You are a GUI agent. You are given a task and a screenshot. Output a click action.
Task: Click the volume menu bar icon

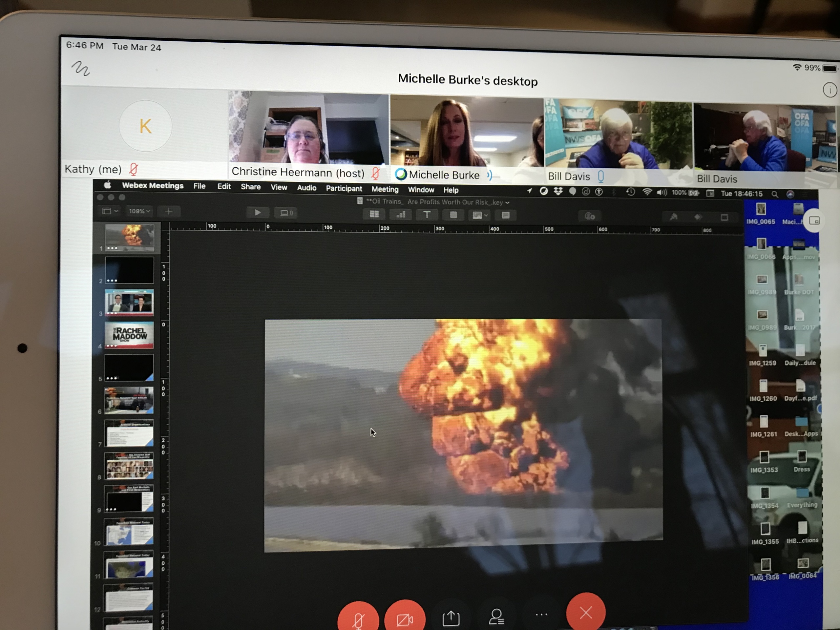click(x=661, y=193)
